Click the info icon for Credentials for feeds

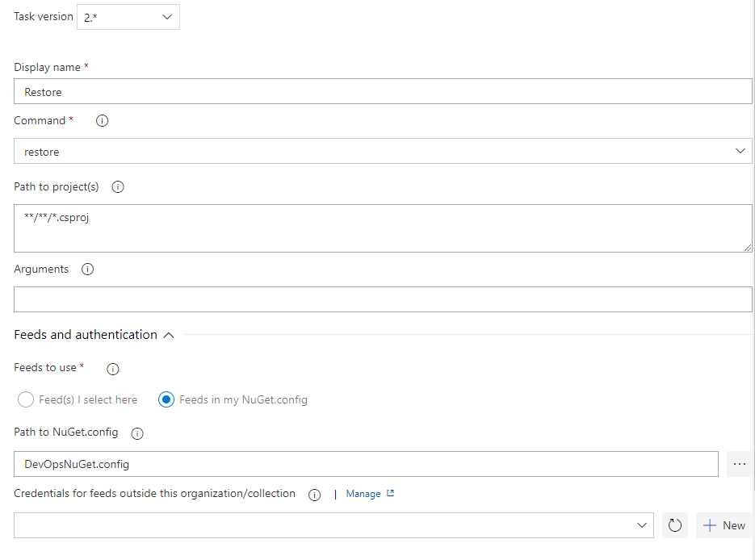click(314, 495)
